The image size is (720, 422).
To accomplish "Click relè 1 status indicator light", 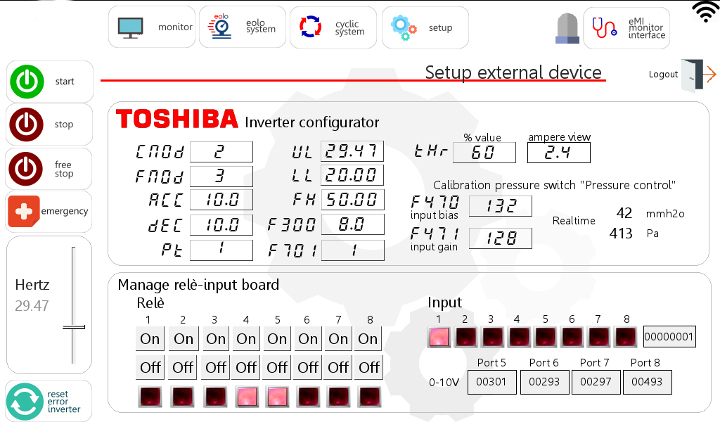I will [150, 397].
